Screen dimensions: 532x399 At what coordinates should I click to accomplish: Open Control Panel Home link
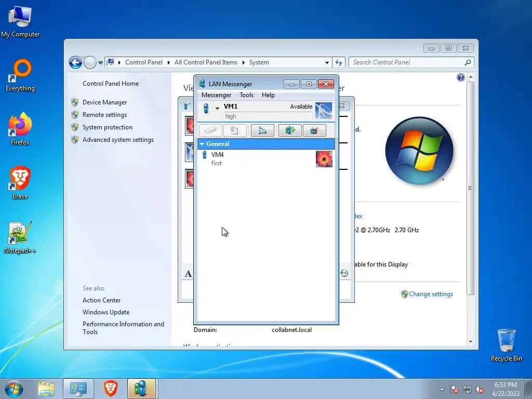click(111, 84)
